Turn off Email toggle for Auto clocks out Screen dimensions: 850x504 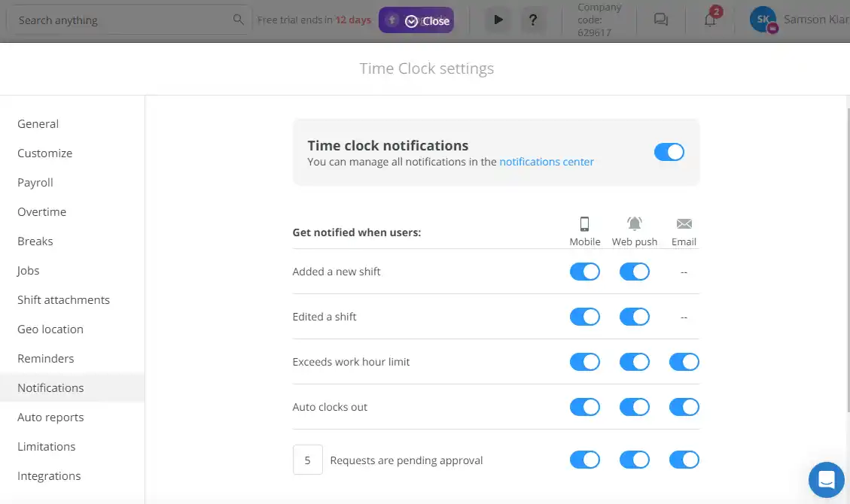pyautogui.click(x=684, y=407)
